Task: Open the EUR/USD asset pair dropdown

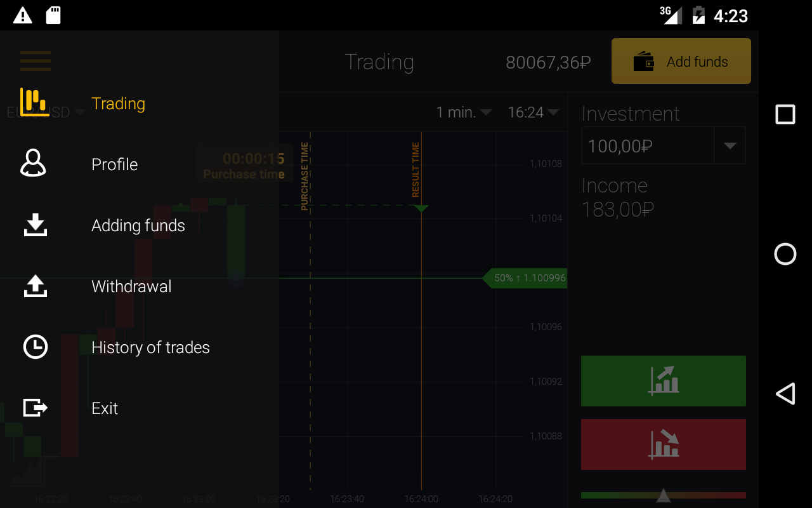Action: 46,112
